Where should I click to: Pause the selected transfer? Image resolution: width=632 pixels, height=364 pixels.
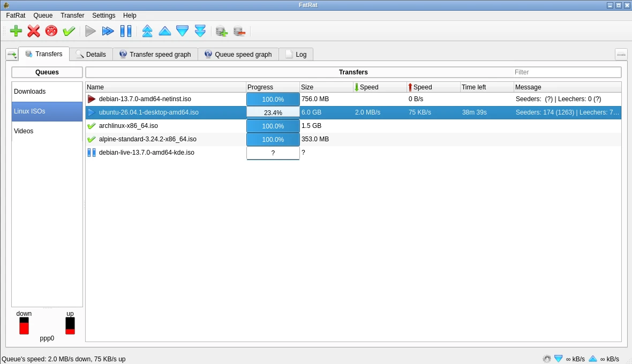coord(126,31)
